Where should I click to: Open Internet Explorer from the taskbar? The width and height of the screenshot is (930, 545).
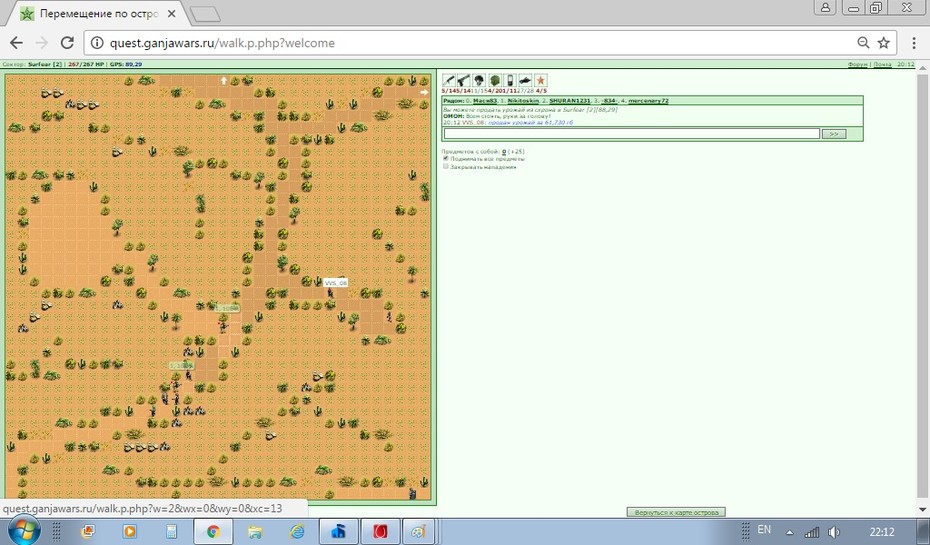(x=296, y=531)
